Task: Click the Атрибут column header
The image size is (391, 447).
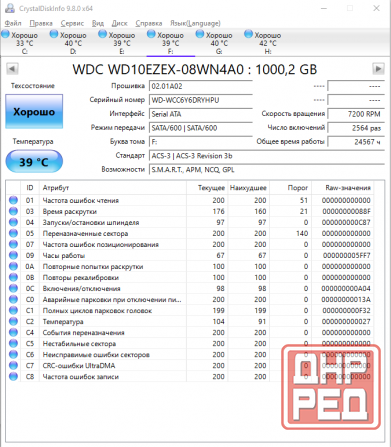Action: pos(113,188)
